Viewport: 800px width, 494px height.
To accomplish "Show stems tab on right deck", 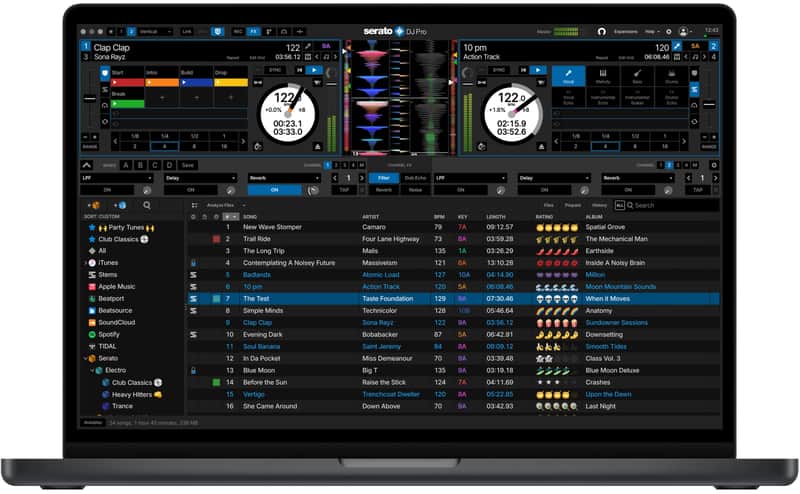I will [x=695, y=90].
